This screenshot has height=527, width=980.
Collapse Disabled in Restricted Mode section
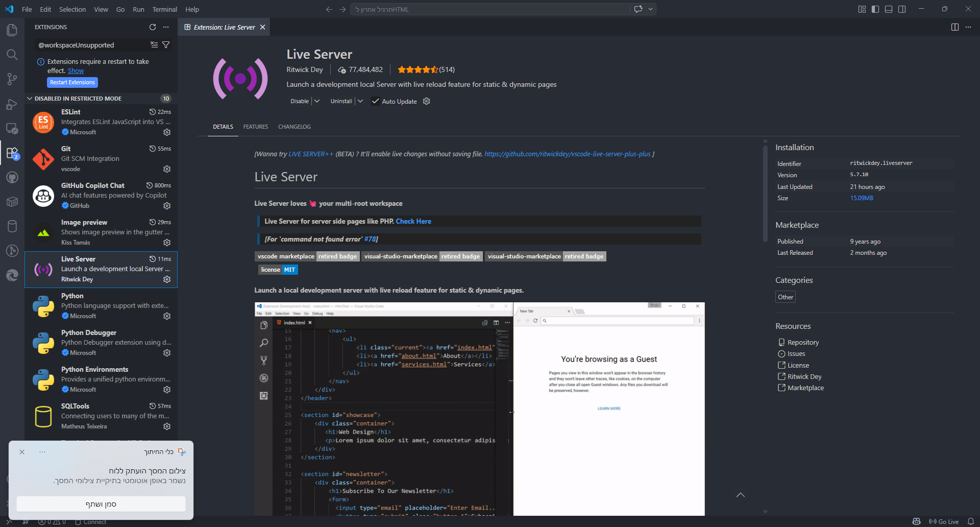(x=30, y=99)
